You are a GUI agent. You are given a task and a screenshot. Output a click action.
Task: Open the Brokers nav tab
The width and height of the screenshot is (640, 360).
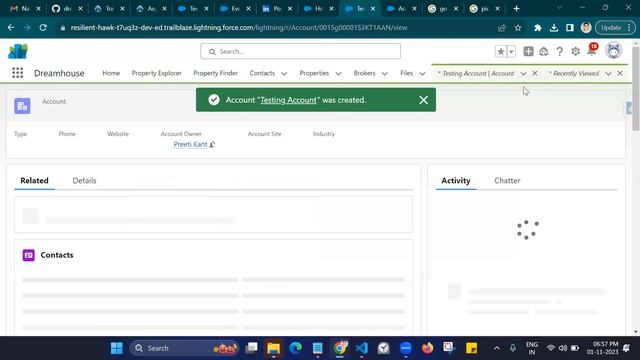[364, 73]
